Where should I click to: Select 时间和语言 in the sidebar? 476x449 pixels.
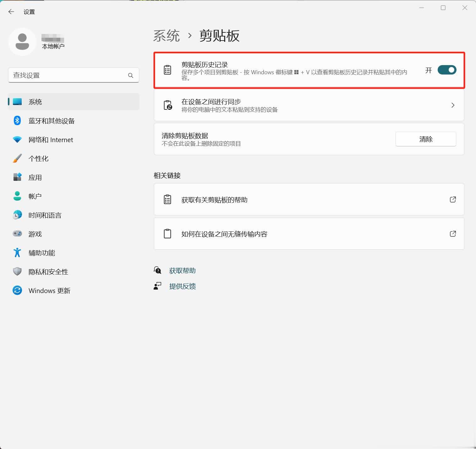click(x=45, y=215)
